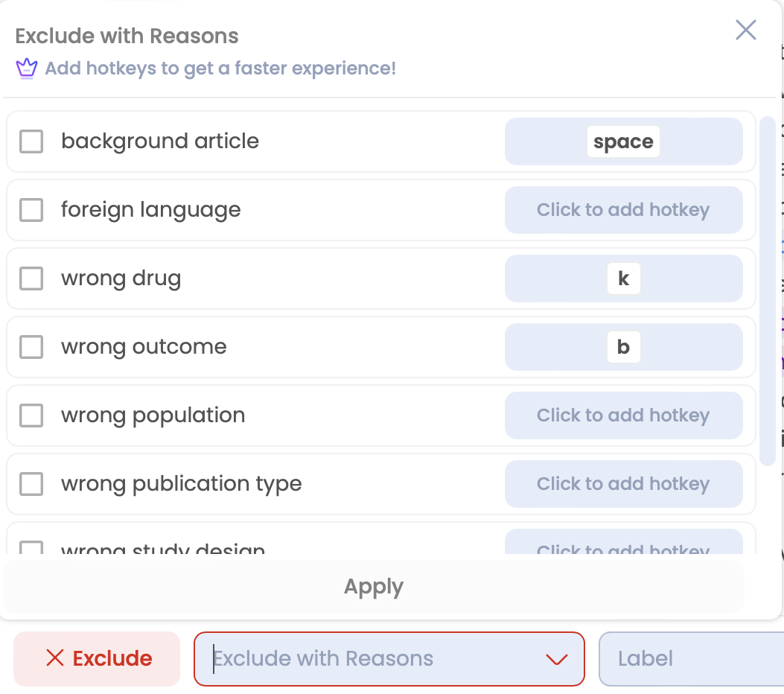The height and width of the screenshot is (694, 784).
Task: Enable the wrong population checkbox
Action: pyautogui.click(x=31, y=416)
